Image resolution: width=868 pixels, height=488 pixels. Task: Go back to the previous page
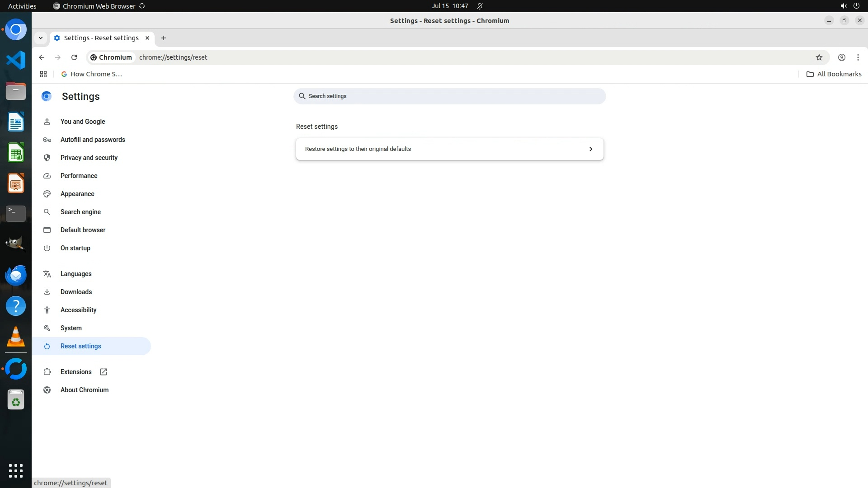[x=42, y=57]
